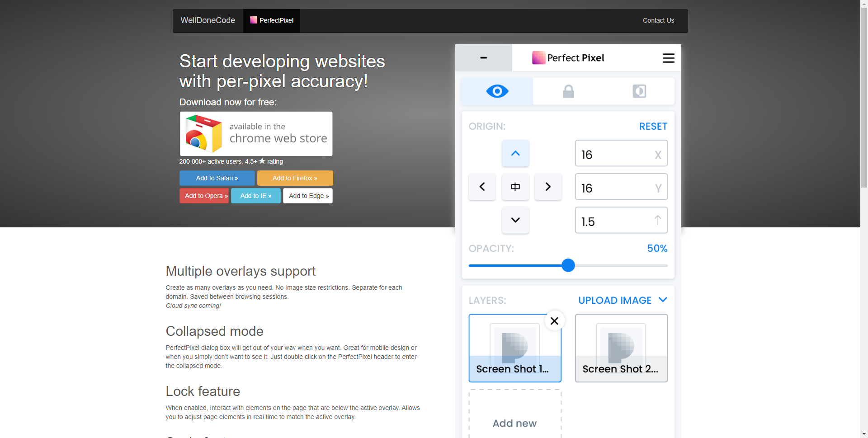Click the Collapsed mode heading
868x438 pixels.
pos(214,331)
